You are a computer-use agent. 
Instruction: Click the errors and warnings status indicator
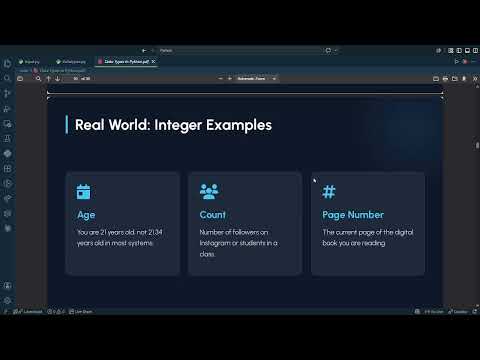(56, 312)
